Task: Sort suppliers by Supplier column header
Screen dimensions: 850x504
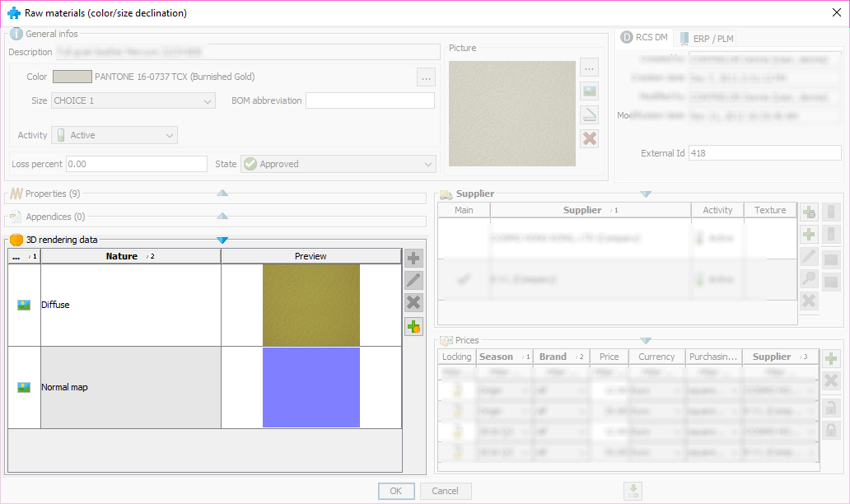Action: (591, 210)
